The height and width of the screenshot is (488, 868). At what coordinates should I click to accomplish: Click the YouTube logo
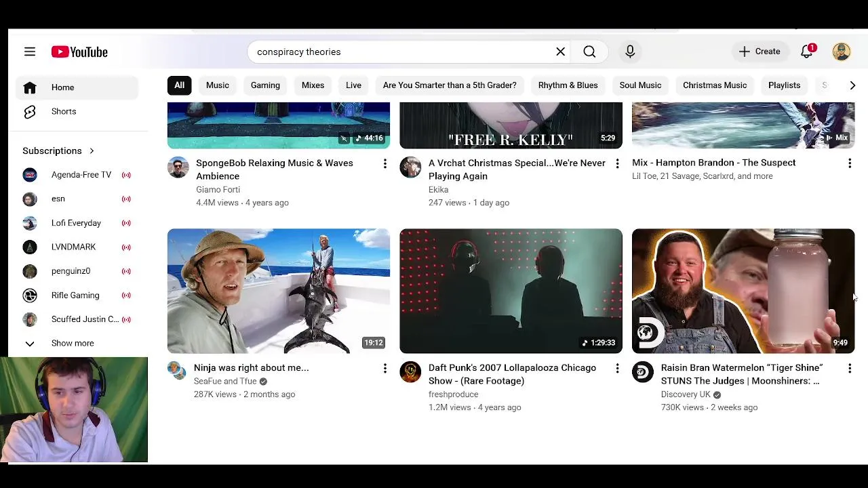click(79, 52)
